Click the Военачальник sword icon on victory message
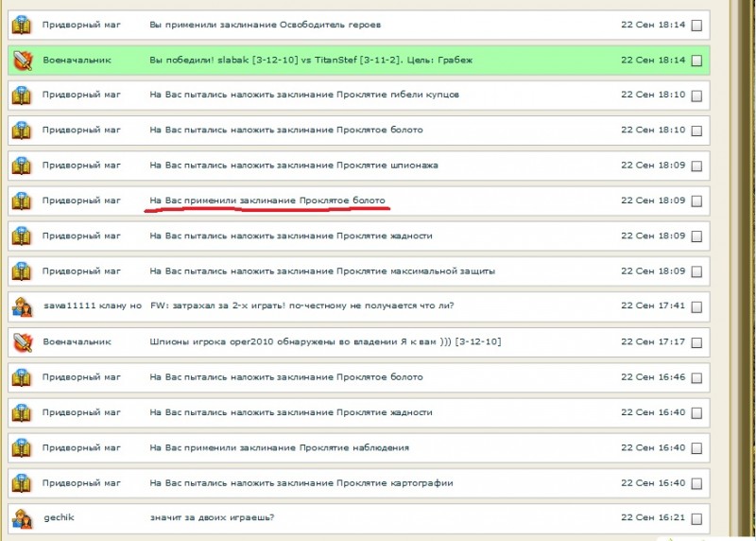 coord(22,60)
